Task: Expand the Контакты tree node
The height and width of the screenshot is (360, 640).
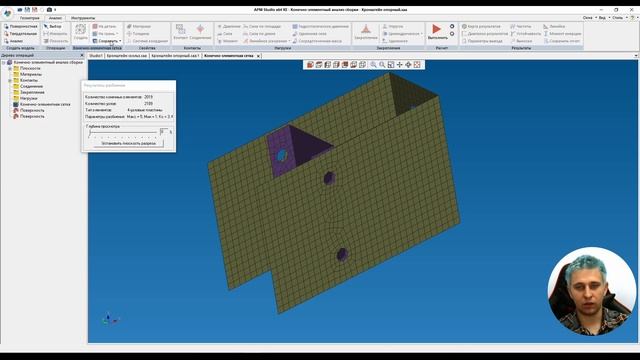Action: 10,80
